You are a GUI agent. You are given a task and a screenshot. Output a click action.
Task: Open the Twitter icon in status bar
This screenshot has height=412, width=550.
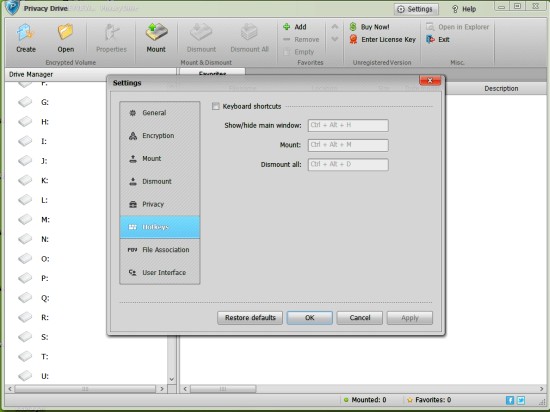tap(521, 400)
